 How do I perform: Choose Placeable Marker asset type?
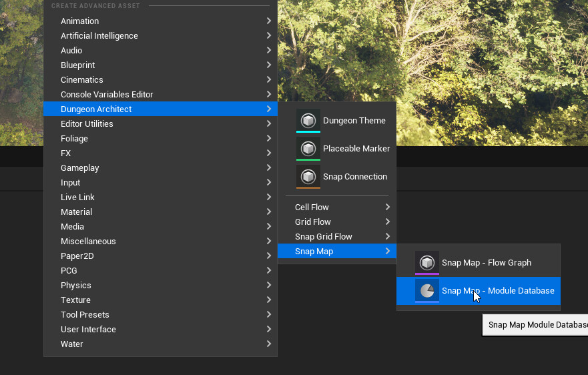pos(337,149)
